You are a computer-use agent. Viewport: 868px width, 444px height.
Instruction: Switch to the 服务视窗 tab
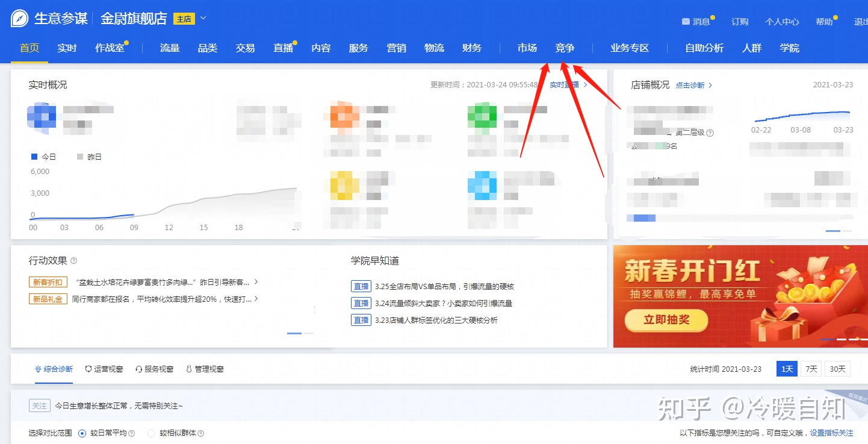155,369
